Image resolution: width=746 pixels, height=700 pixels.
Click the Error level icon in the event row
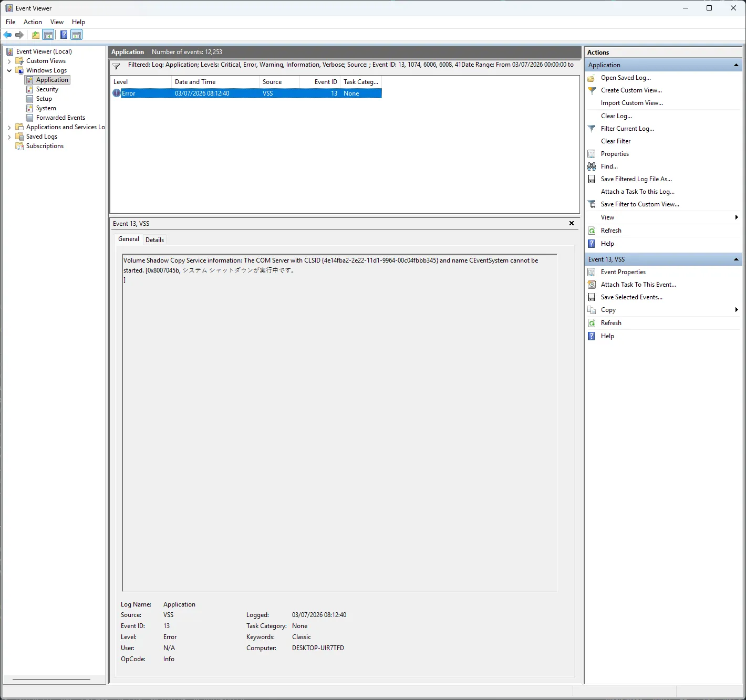click(117, 93)
